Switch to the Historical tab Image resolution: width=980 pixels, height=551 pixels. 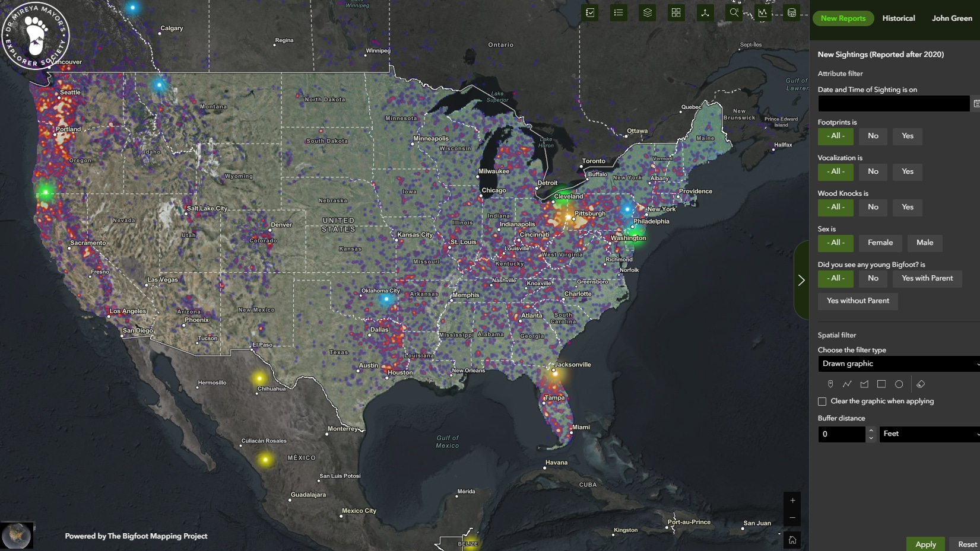point(898,18)
